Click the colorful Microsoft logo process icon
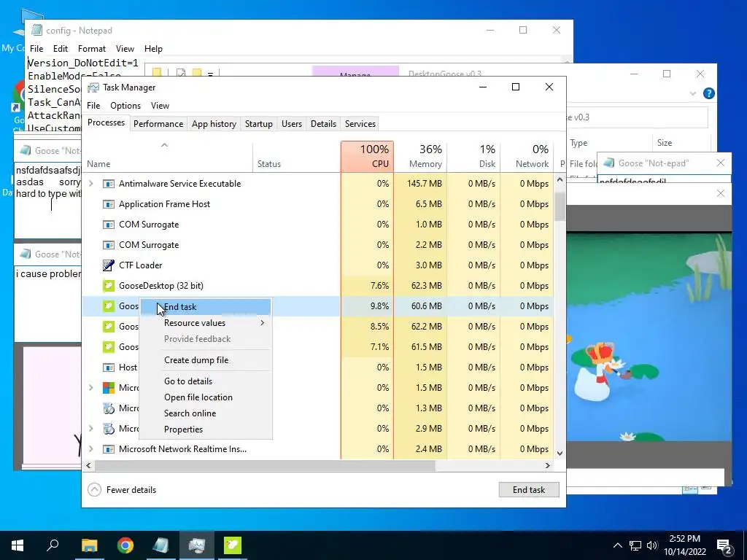Image resolution: width=747 pixels, height=560 pixels. point(109,388)
